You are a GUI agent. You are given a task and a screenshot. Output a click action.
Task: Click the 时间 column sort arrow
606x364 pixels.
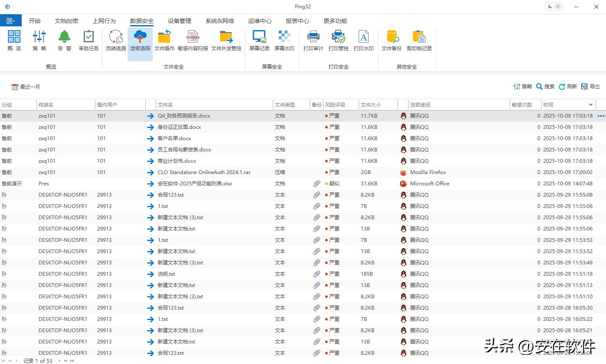[x=591, y=105]
